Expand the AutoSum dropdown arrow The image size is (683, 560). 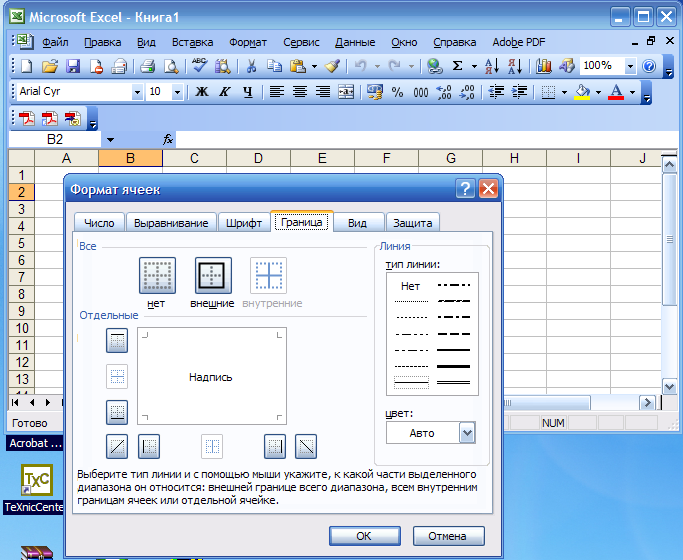[x=474, y=66]
